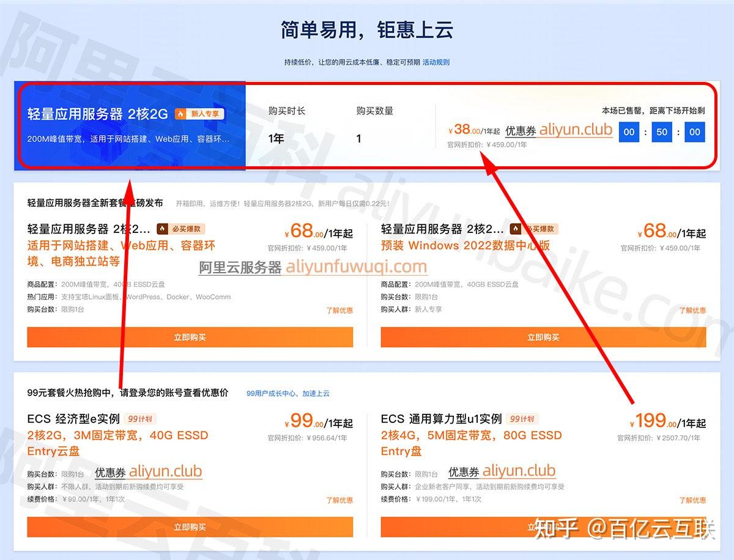Click the 购买人群：新人专享 line
Image resolution: width=734 pixels, height=560 pixels.
[x=411, y=309]
